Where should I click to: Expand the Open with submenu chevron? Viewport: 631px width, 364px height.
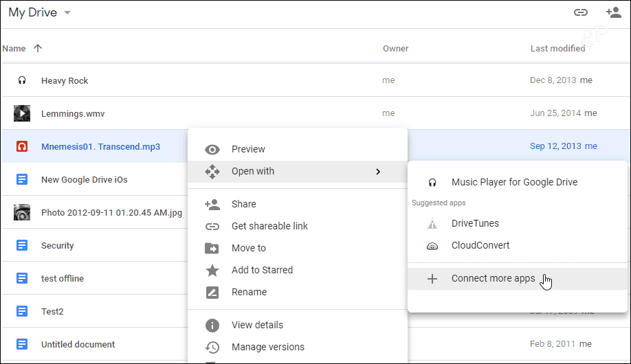coord(378,172)
